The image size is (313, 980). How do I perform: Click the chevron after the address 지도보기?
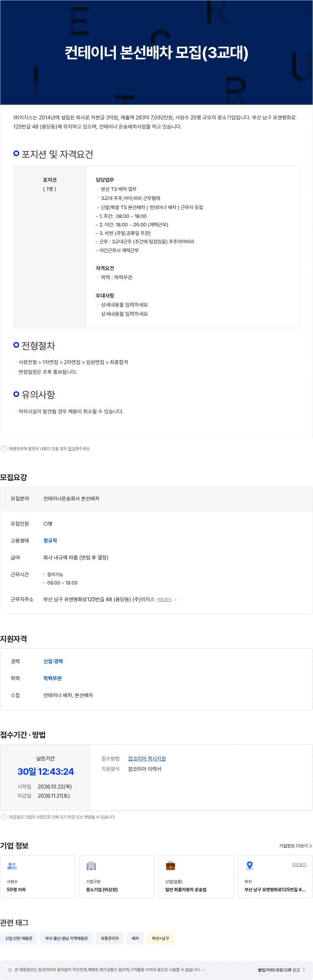[x=175, y=600]
